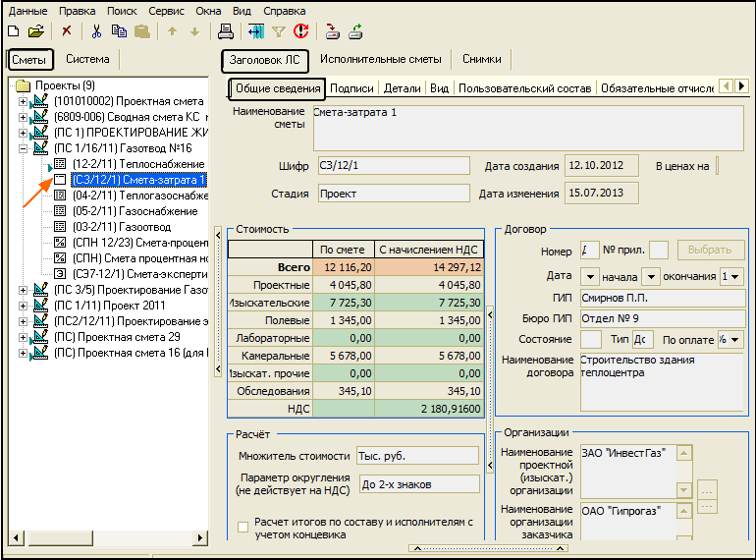Image resolution: width=756 pixels, height=560 pixels.
Task: Expand the (101010002) Проектная смета node
Action: click(23, 102)
